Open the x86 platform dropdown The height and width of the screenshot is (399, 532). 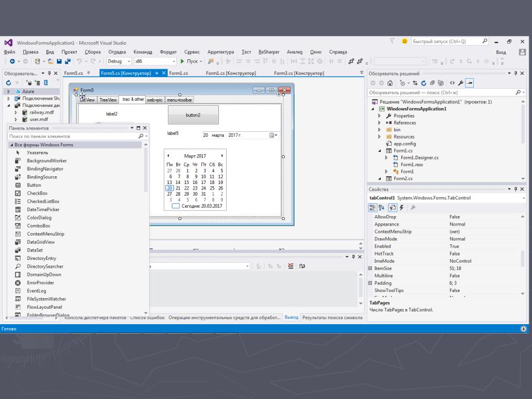pos(174,62)
